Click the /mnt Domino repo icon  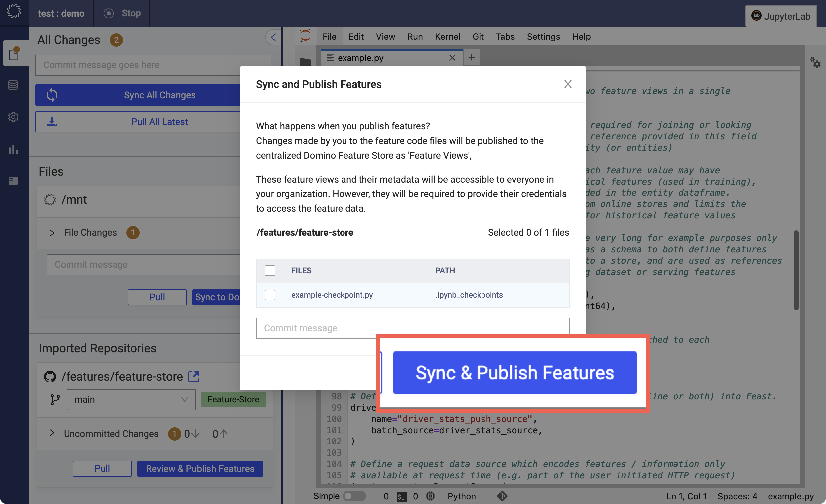[50, 200]
